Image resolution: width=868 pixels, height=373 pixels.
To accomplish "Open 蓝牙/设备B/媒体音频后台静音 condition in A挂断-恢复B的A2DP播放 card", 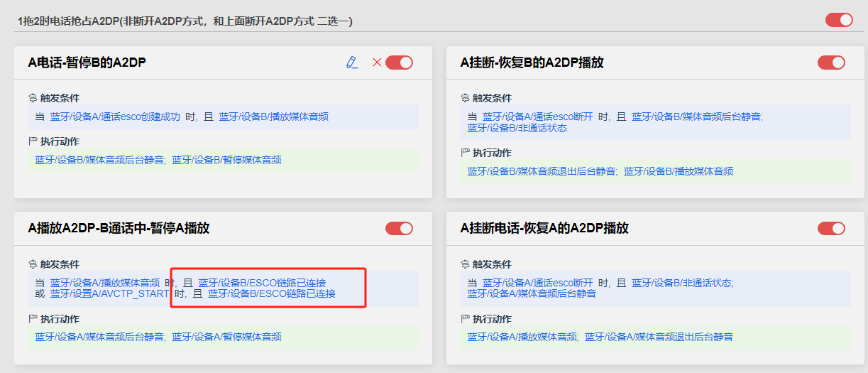I will click(696, 117).
